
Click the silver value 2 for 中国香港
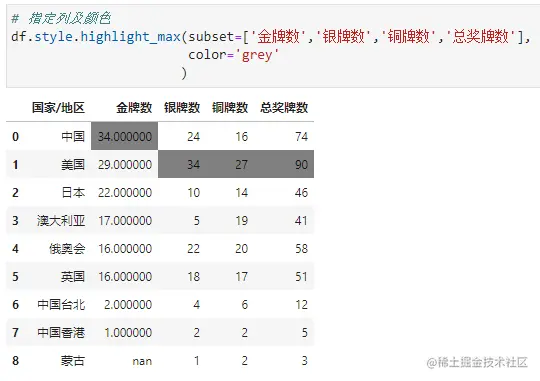(197, 332)
